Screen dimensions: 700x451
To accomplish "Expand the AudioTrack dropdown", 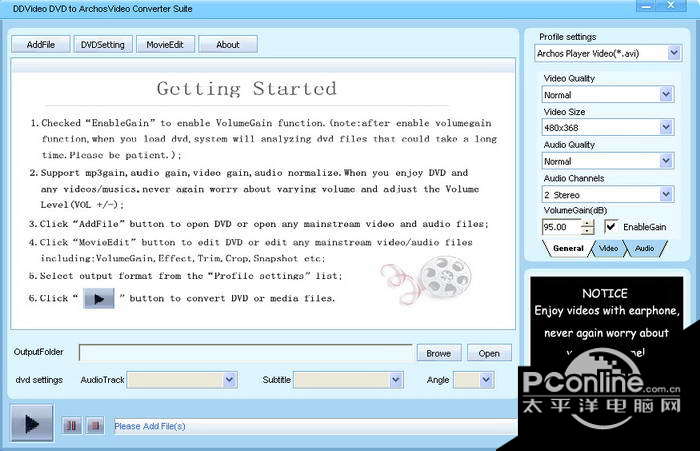I will click(x=229, y=380).
